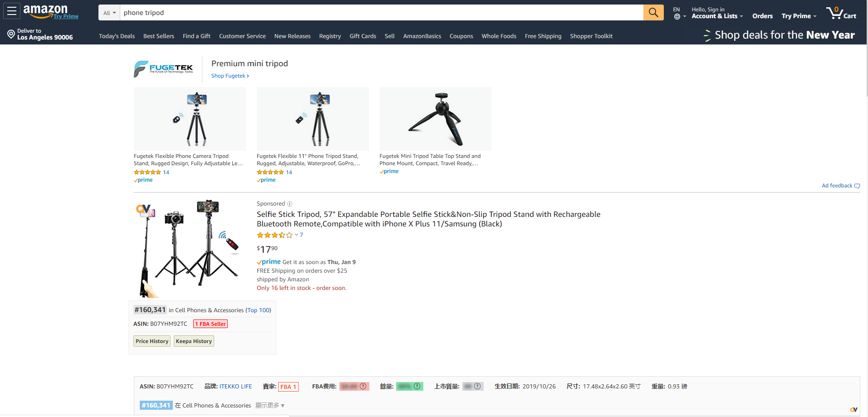Viewport: 868px width, 417px height.
Task: Click the Price History button
Action: coord(152,341)
